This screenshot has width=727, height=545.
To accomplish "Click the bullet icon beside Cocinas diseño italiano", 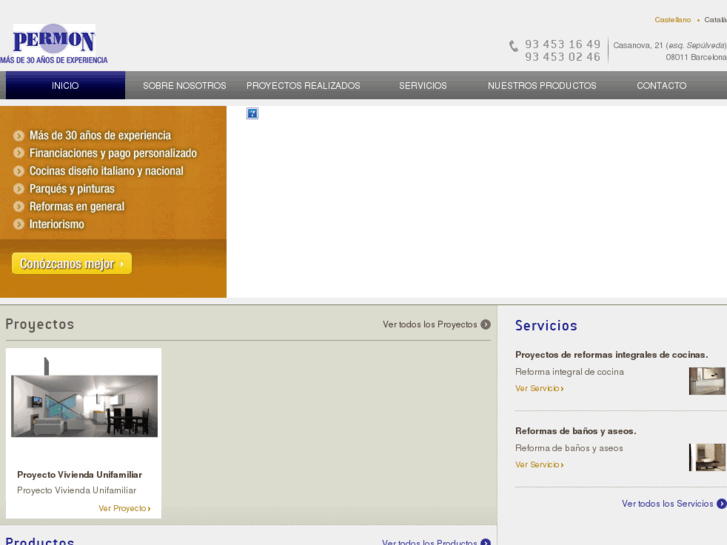I will 19,171.
